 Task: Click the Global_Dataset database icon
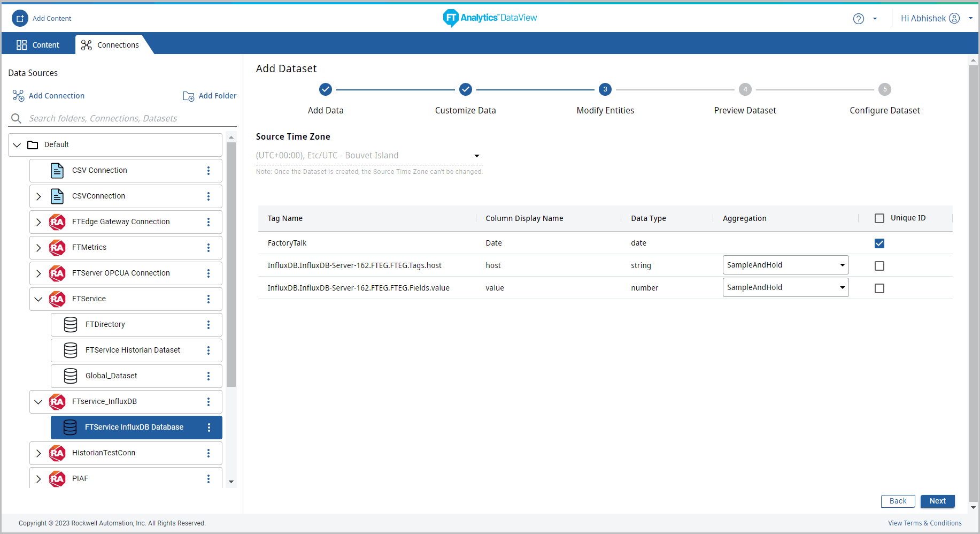click(x=71, y=376)
